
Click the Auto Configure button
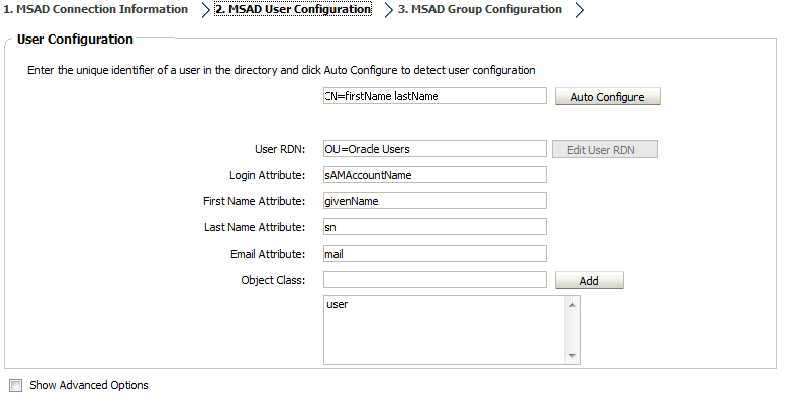(x=608, y=97)
